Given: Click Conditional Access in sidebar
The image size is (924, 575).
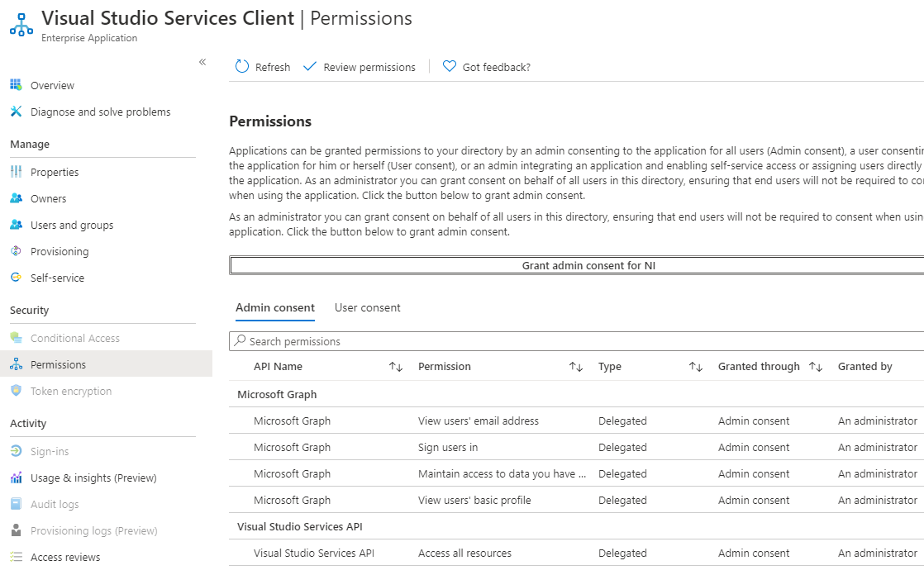Looking at the screenshot, I should pyautogui.click(x=75, y=338).
